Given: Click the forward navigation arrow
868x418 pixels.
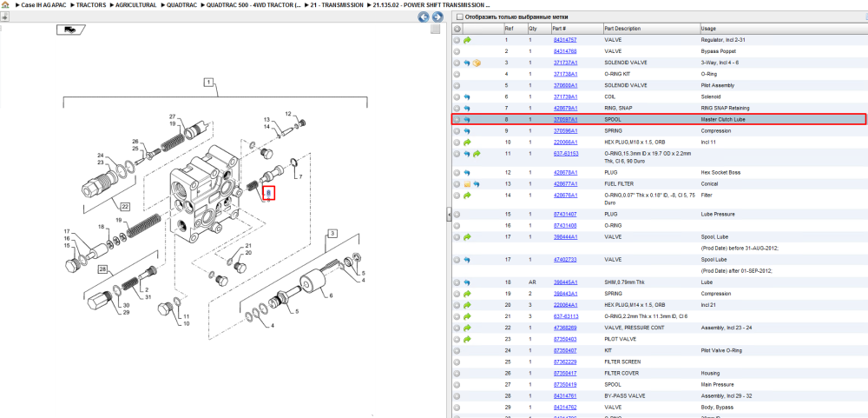Looking at the screenshot, I should coord(437,17).
